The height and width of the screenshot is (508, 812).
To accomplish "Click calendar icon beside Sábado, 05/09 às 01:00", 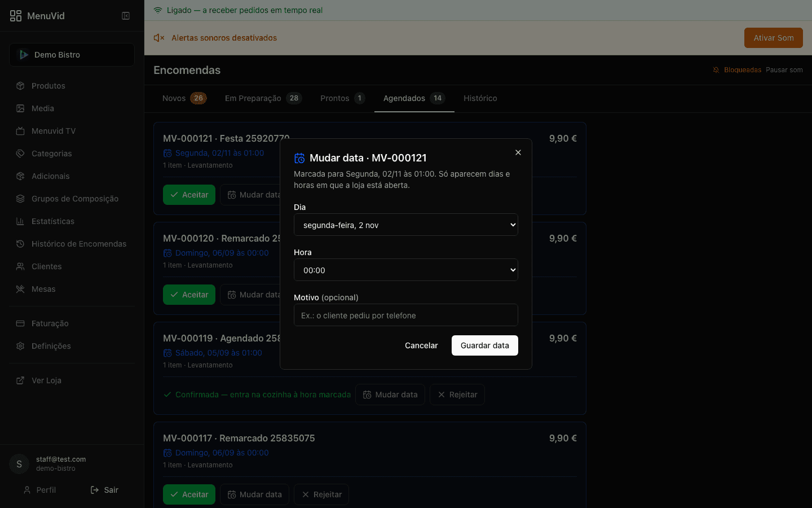I will coord(167,353).
